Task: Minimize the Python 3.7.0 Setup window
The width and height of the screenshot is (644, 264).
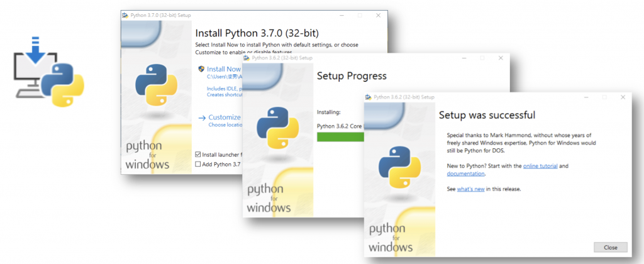Action: [341, 15]
